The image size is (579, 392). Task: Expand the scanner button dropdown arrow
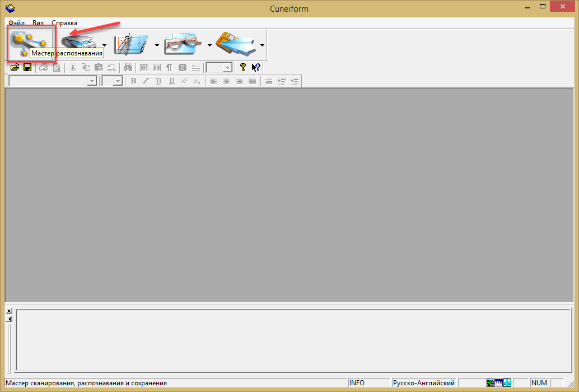tap(105, 45)
